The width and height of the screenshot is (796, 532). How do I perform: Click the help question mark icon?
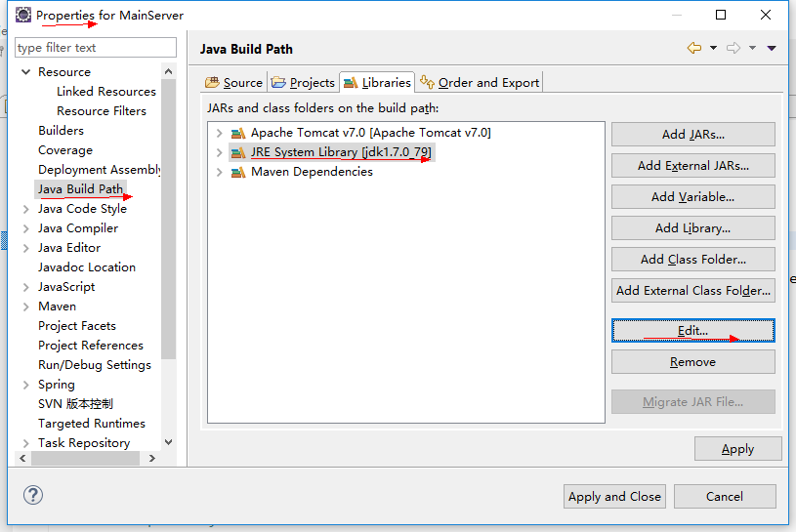(x=33, y=495)
